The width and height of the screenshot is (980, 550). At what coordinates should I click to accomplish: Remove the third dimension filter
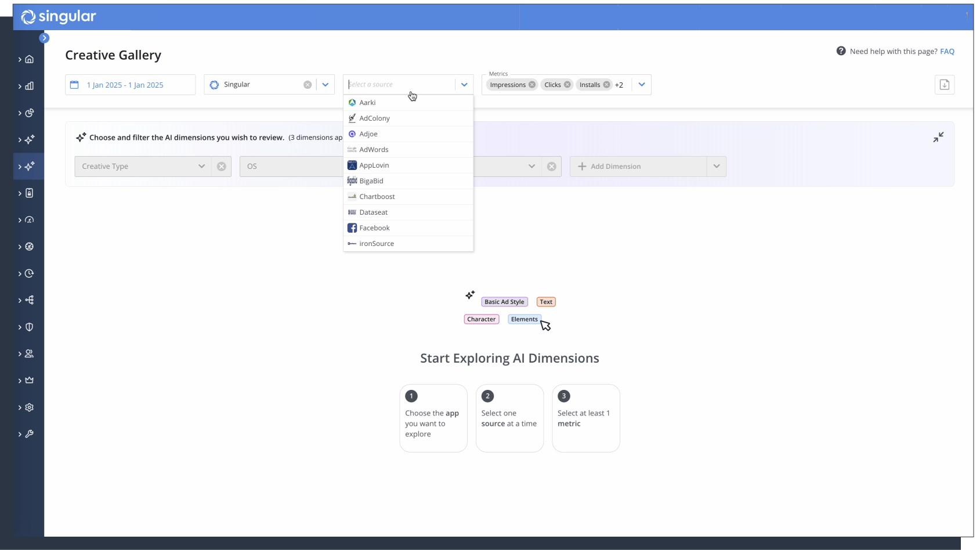[552, 167]
